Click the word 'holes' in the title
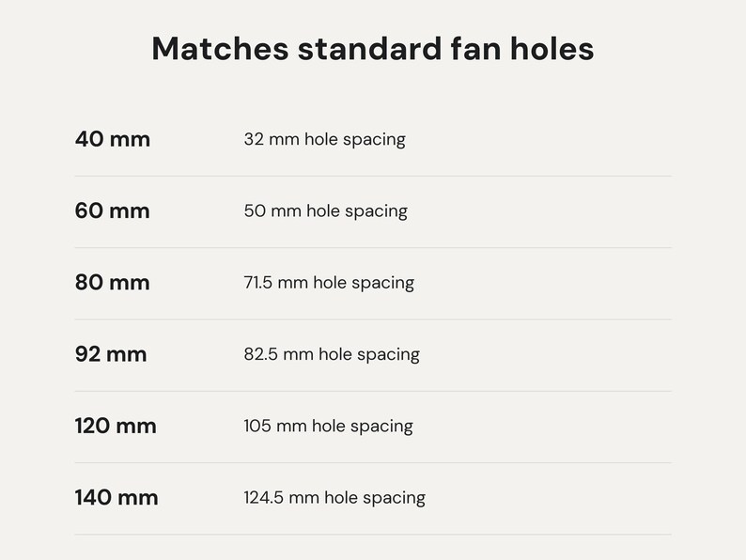Viewport: 746px width, 560px height. coord(552,49)
